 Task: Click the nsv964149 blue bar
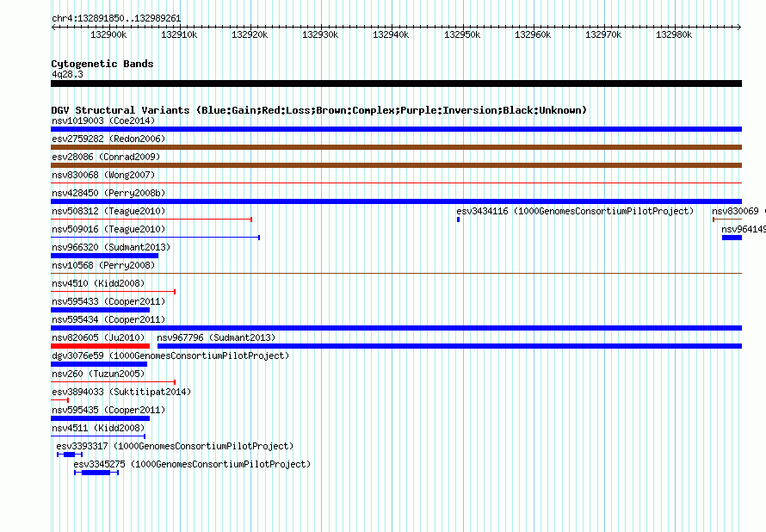point(732,238)
